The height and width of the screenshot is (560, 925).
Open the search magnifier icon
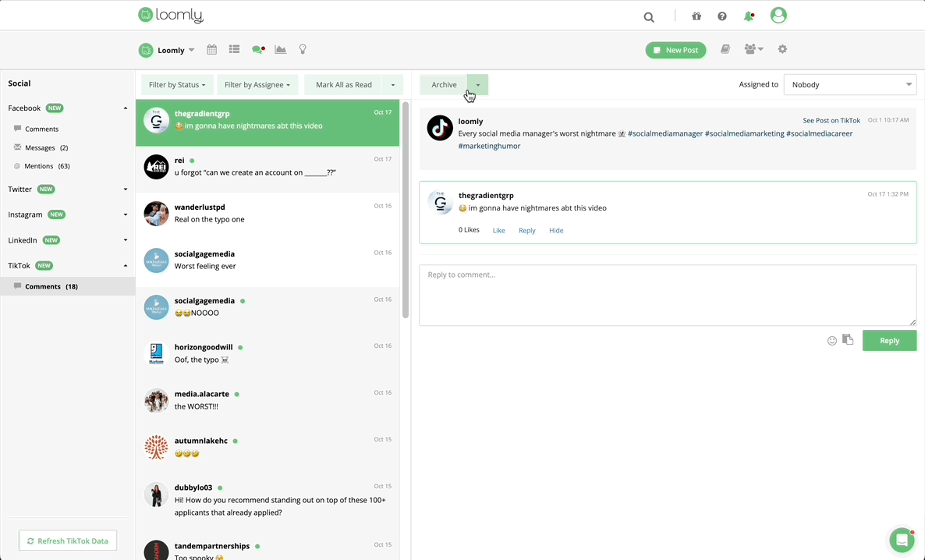[648, 16]
